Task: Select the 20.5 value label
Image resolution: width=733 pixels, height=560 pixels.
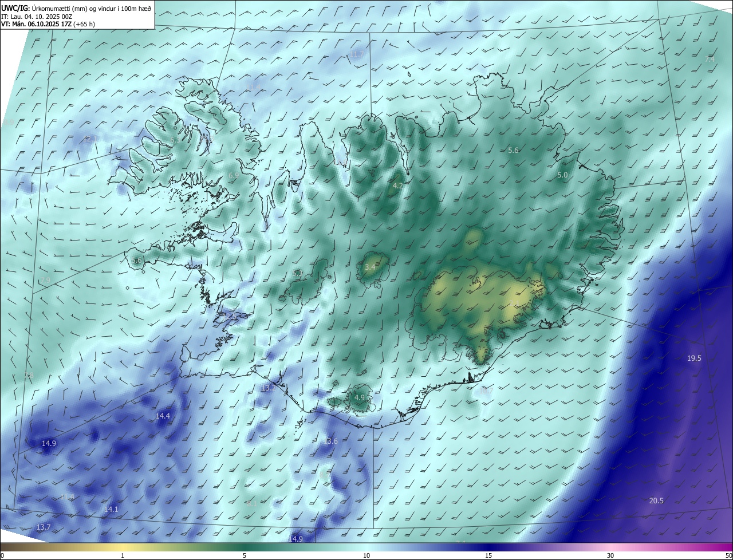Action: tap(656, 501)
